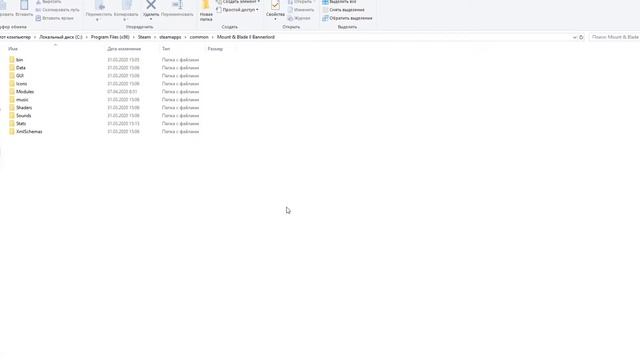The width and height of the screenshot is (640, 360).
Task: Go to the common breadcrumb
Action: pos(199,37)
